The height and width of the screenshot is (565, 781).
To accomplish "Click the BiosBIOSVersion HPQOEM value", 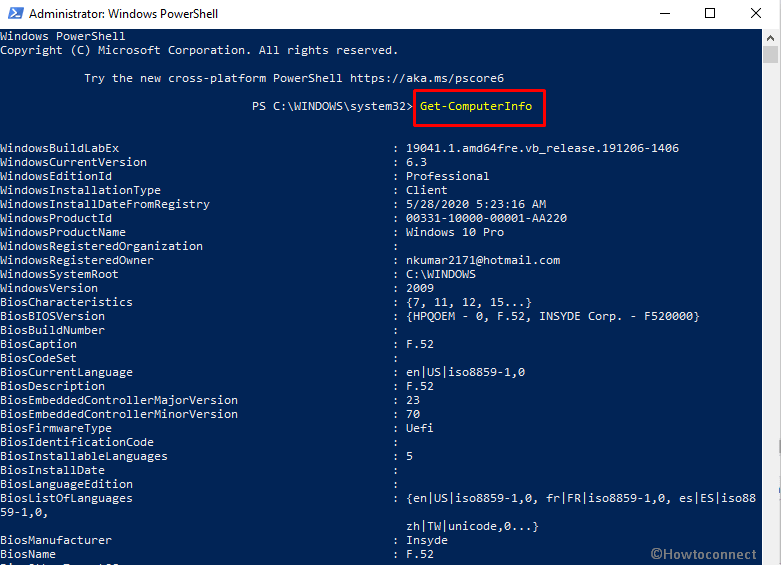I will click(x=552, y=316).
